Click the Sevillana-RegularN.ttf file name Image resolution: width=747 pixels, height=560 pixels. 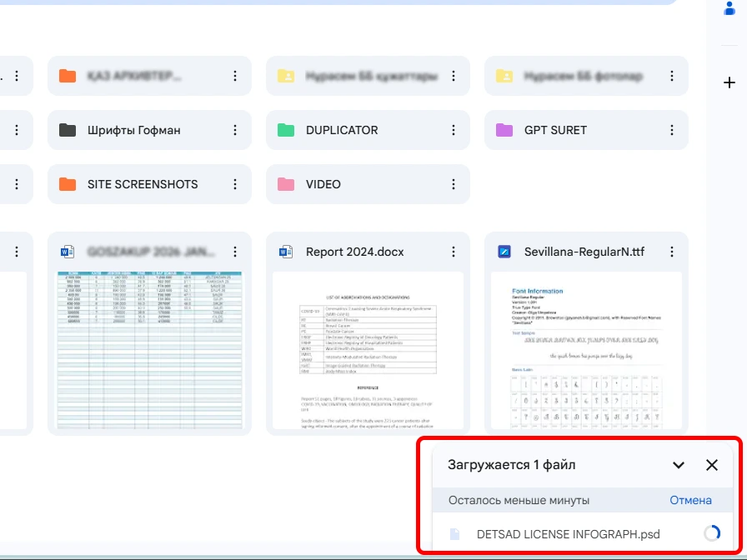pos(584,252)
